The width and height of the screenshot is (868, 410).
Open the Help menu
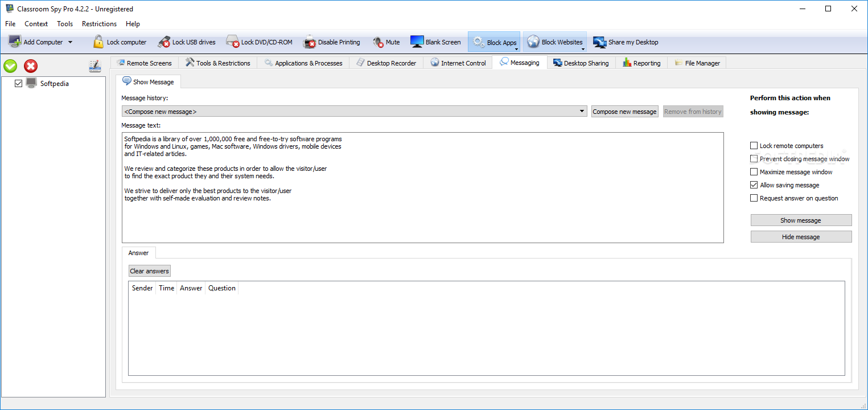click(133, 24)
